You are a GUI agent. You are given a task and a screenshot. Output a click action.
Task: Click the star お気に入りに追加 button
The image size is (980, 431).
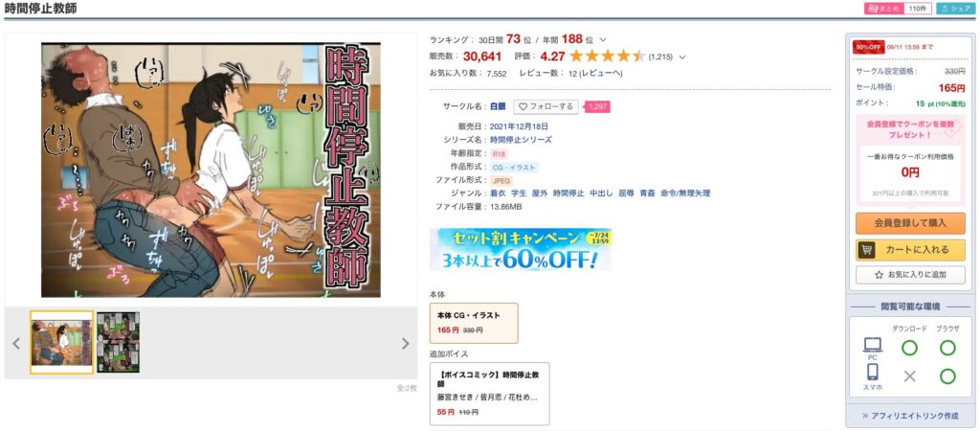coord(910,275)
